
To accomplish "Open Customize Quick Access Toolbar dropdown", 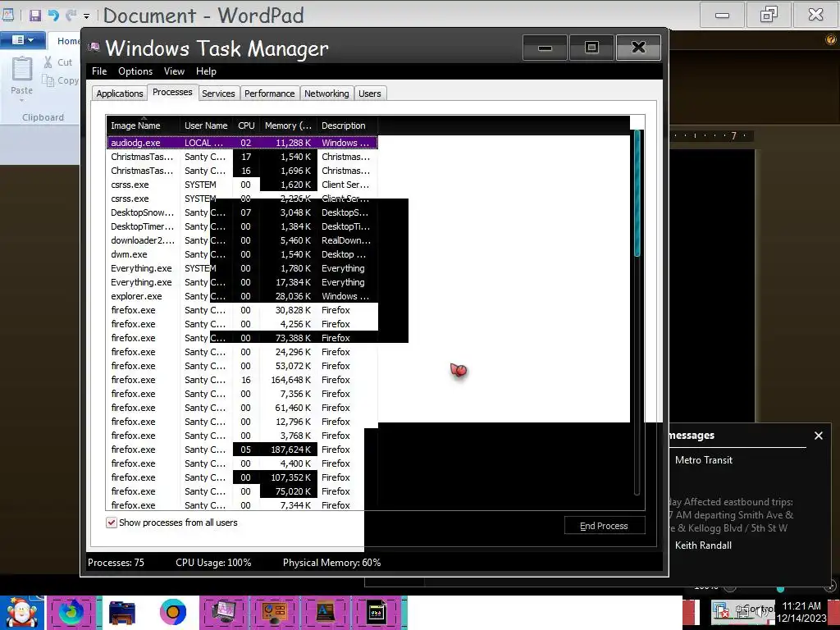I will pos(86,16).
